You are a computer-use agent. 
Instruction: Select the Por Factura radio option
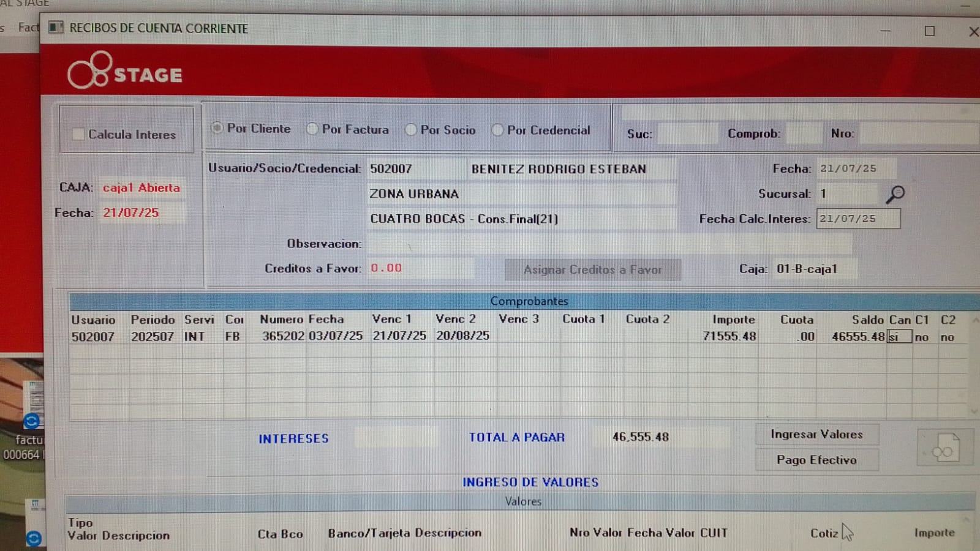312,129
